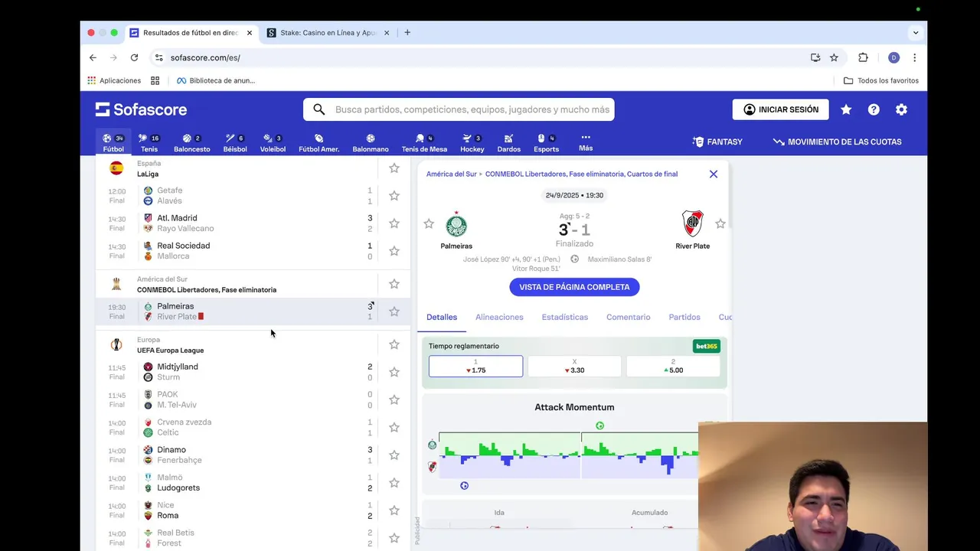Open the Sofascore home logo
The width and height of the screenshot is (980, 551).
click(141, 109)
